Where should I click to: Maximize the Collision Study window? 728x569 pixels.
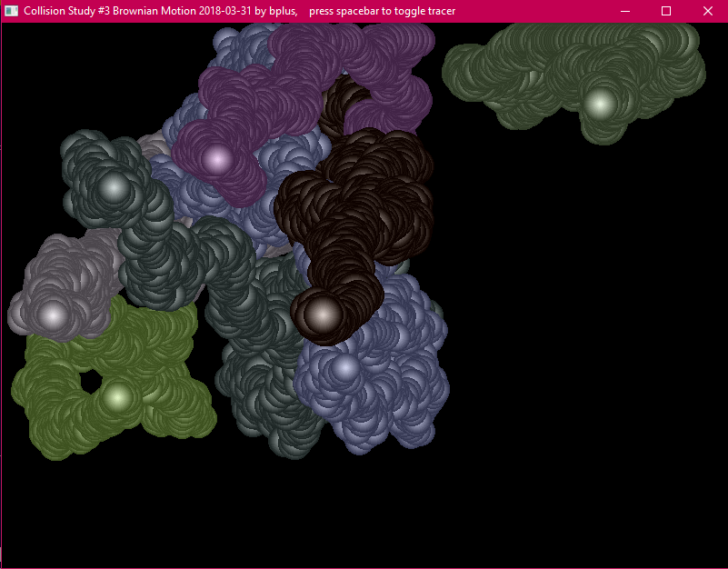point(666,11)
